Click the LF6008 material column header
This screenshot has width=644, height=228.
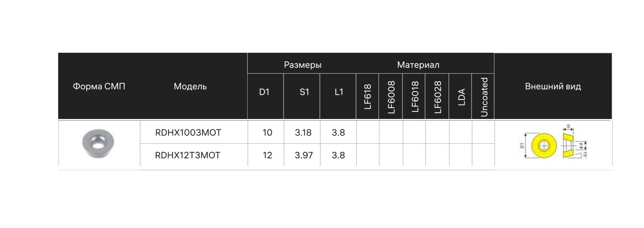pos(391,97)
